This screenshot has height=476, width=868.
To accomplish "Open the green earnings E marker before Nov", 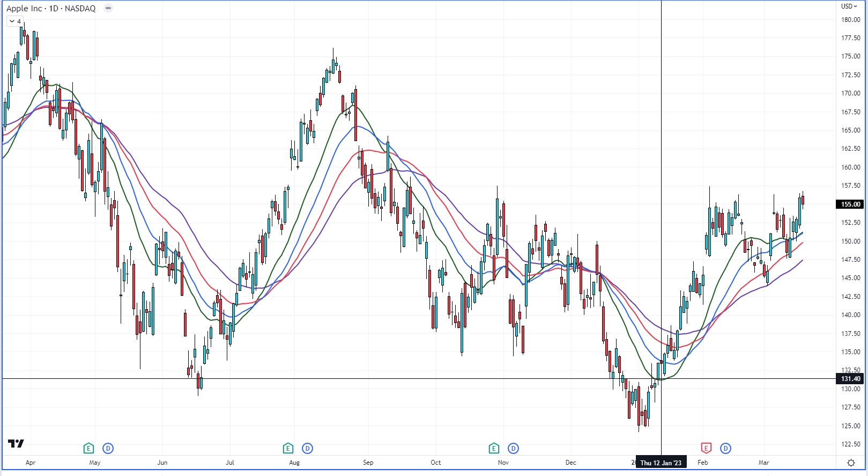I will 494,448.
